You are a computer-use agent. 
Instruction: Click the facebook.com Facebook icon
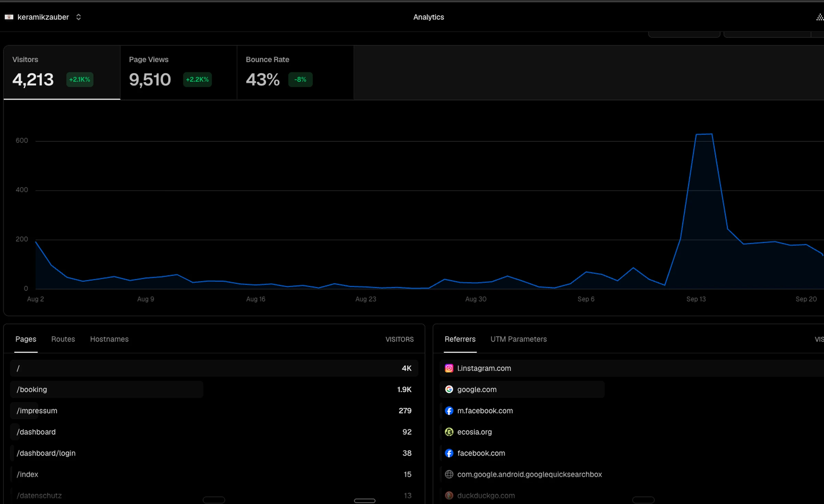[449, 453]
